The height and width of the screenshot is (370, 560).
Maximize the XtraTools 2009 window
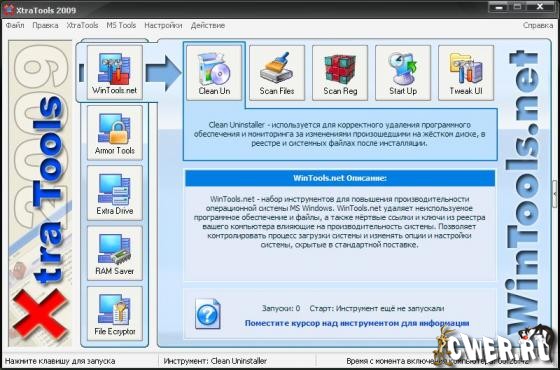pos(518,7)
